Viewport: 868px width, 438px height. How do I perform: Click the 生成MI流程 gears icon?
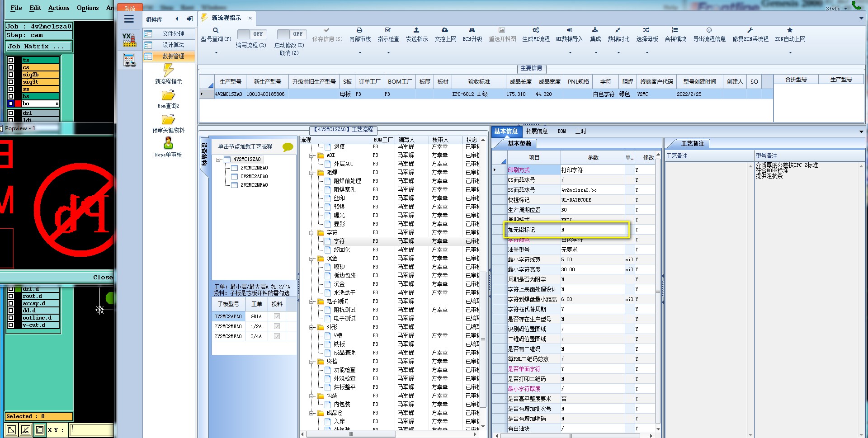click(x=536, y=30)
